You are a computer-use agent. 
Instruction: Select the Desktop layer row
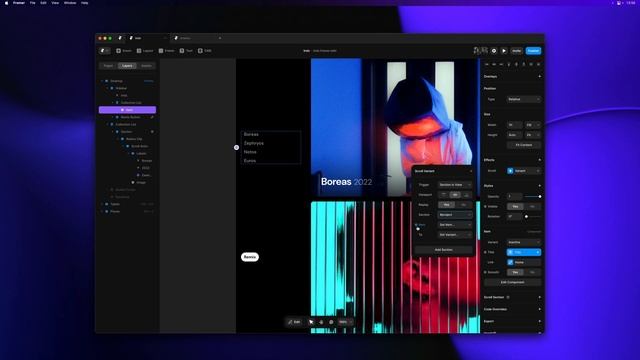click(127, 81)
